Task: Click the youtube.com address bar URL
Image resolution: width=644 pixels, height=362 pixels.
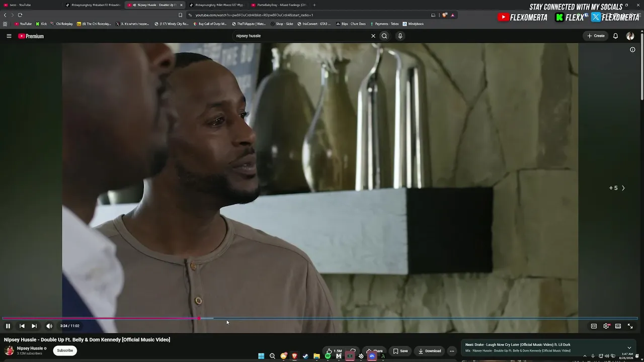Action: (254, 15)
